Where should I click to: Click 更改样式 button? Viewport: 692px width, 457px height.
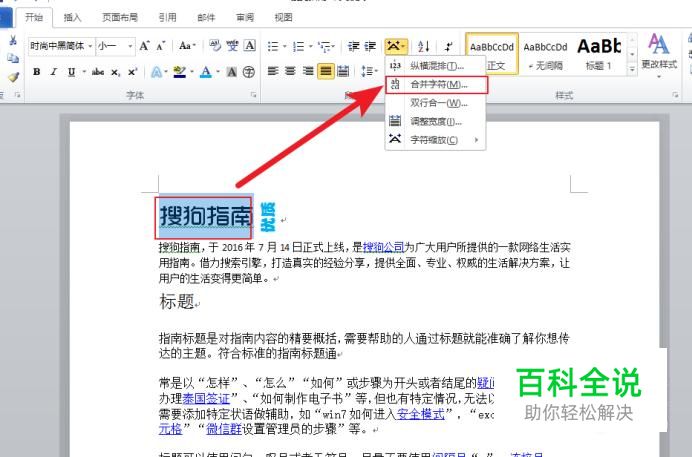coord(658,55)
